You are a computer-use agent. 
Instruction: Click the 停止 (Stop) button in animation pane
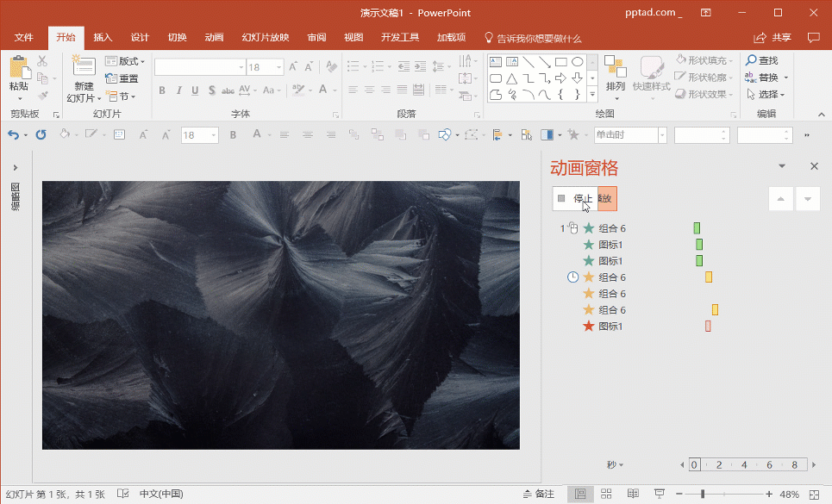(x=576, y=198)
